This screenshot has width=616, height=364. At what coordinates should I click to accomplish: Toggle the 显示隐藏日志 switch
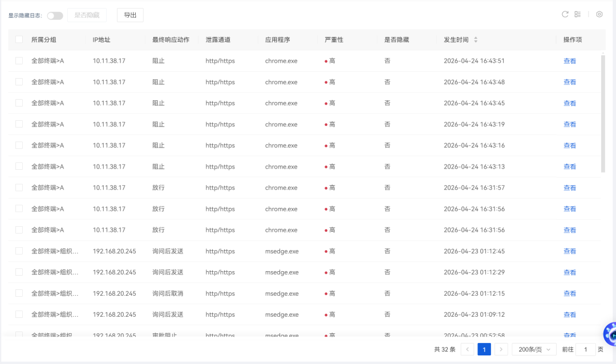(x=55, y=15)
